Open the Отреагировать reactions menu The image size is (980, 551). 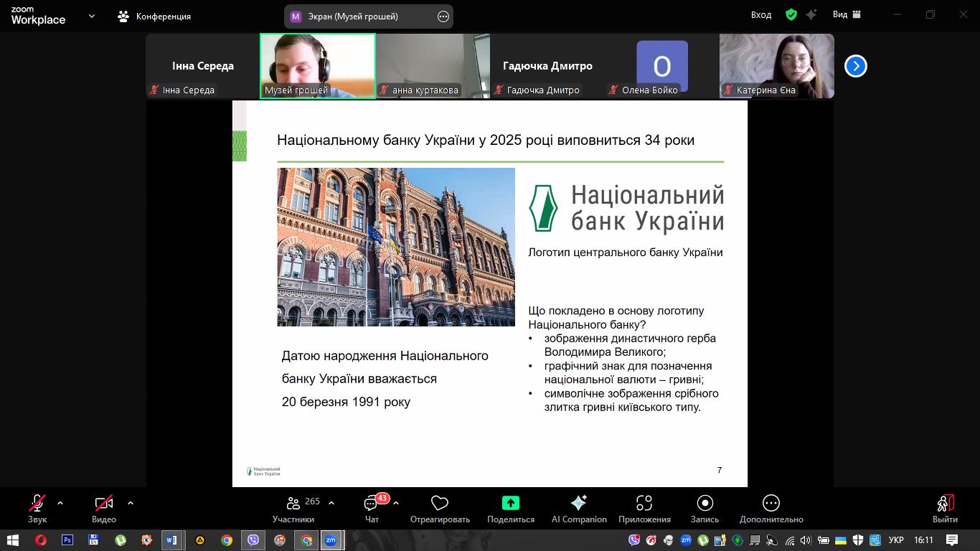click(440, 508)
